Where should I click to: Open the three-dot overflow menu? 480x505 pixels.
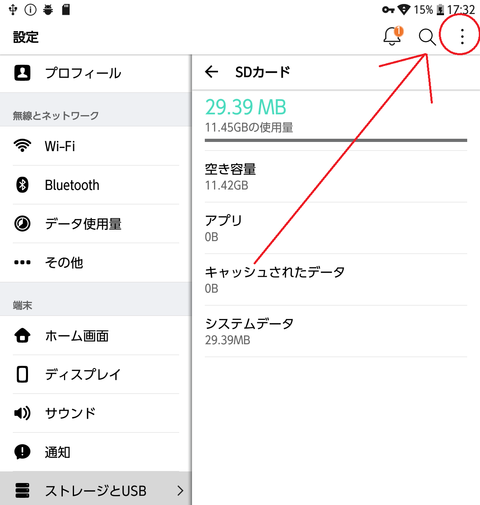click(462, 36)
